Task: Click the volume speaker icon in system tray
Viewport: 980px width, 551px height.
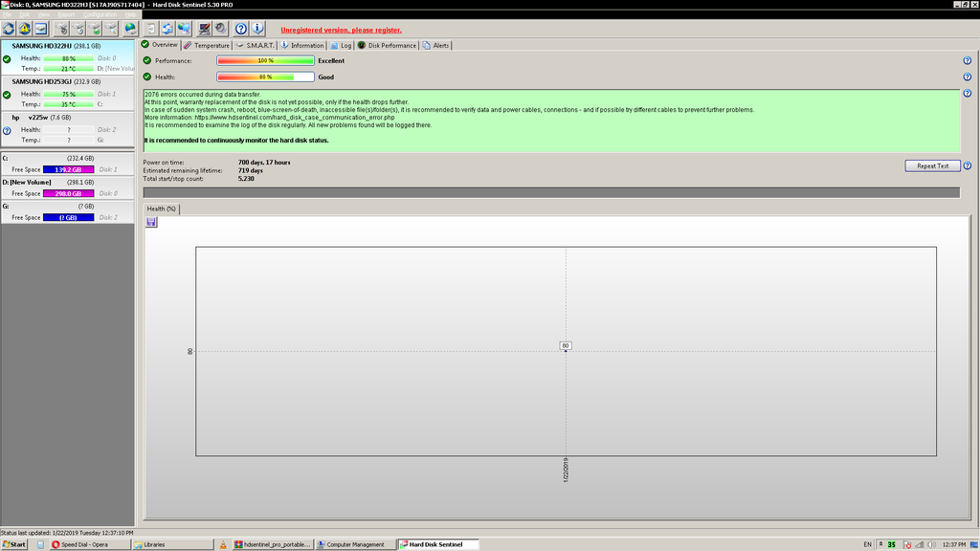Action: click(931, 544)
